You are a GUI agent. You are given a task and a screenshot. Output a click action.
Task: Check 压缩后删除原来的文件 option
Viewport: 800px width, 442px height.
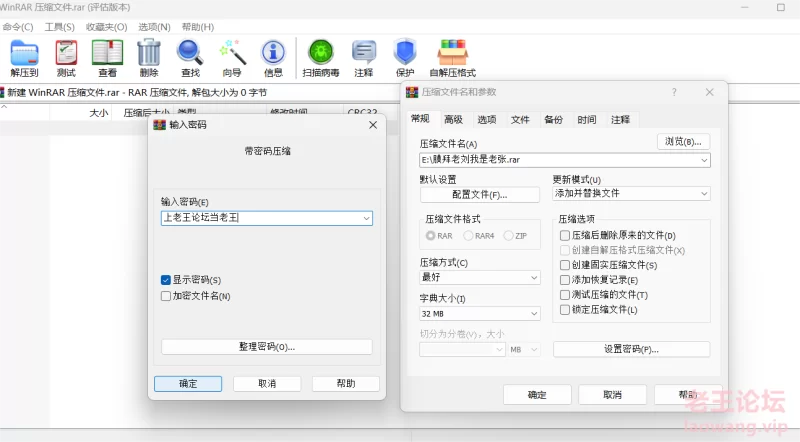point(565,236)
